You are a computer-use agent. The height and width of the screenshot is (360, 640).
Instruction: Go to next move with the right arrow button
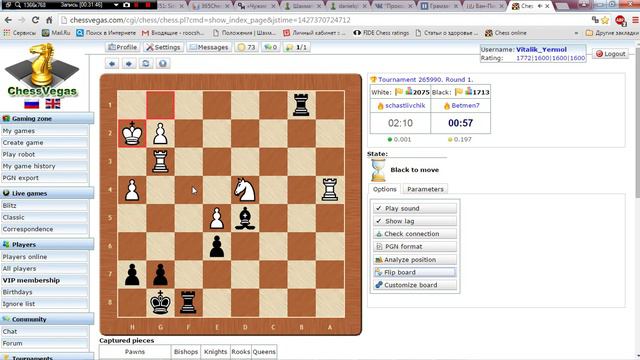pyautogui.click(x=129, y=64)
